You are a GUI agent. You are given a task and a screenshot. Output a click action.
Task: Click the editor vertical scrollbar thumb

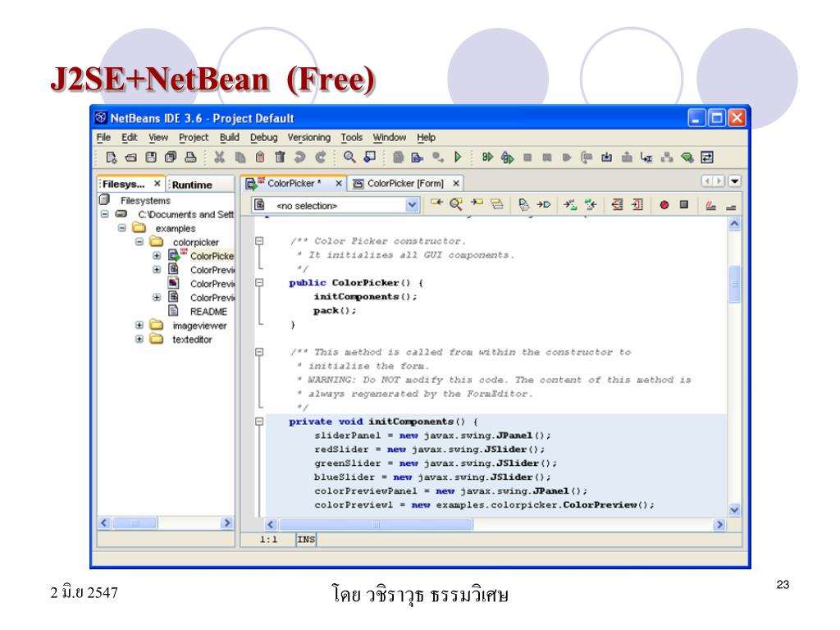[x=734, y=284]
